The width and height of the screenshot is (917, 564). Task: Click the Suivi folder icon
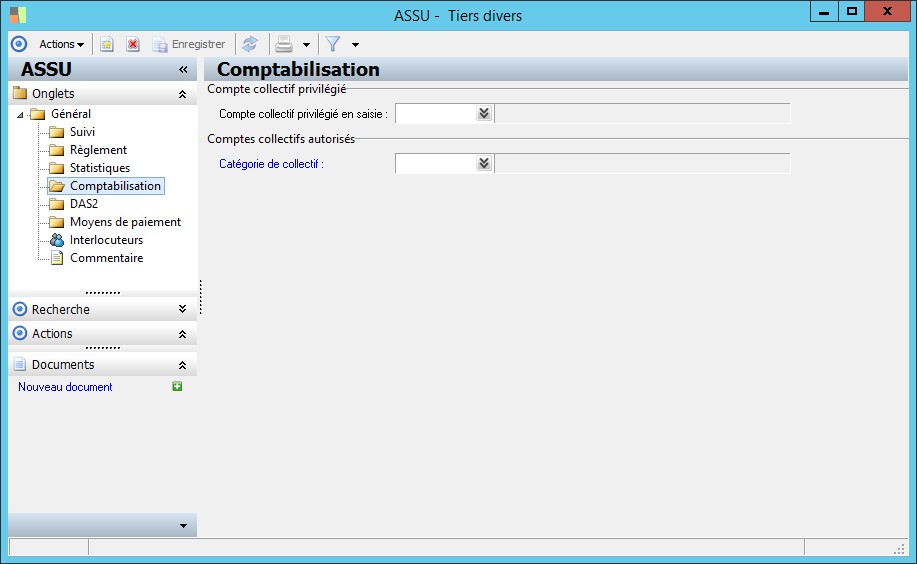pos(57,132)
